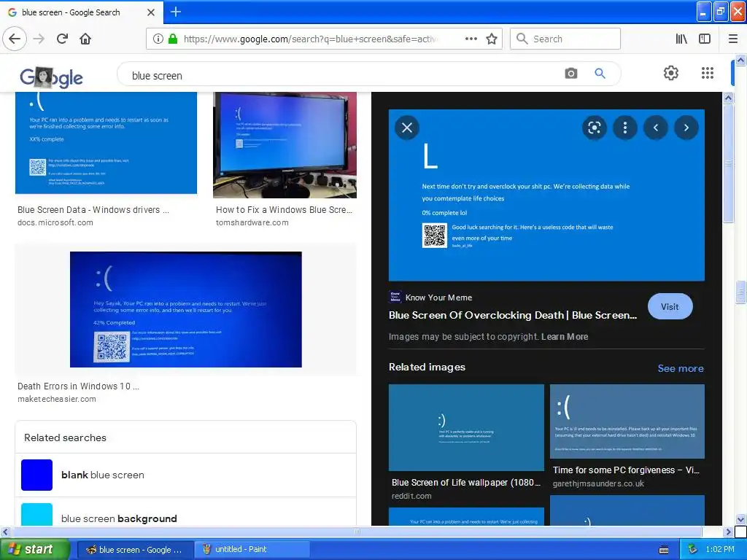Viewport: 747px width, 560px height.
Task: Open Blue Screen of Life wallpaper thumbnail
Action: [466, 427]
